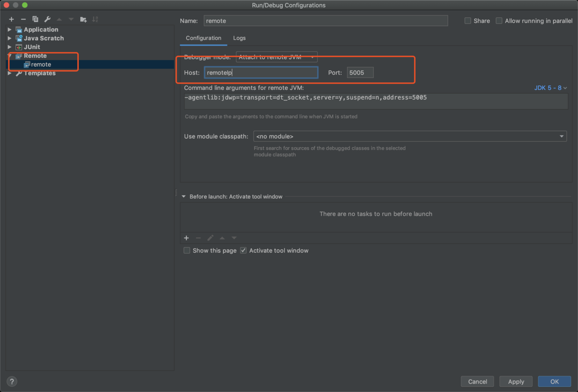Select the Java Scratch label in the tree
This screenshot has width=578, height=392.
tap(44, 38)
